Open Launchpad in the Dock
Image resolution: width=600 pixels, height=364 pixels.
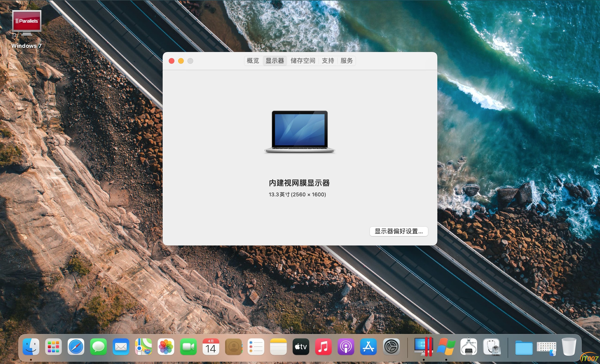(53, 346)
